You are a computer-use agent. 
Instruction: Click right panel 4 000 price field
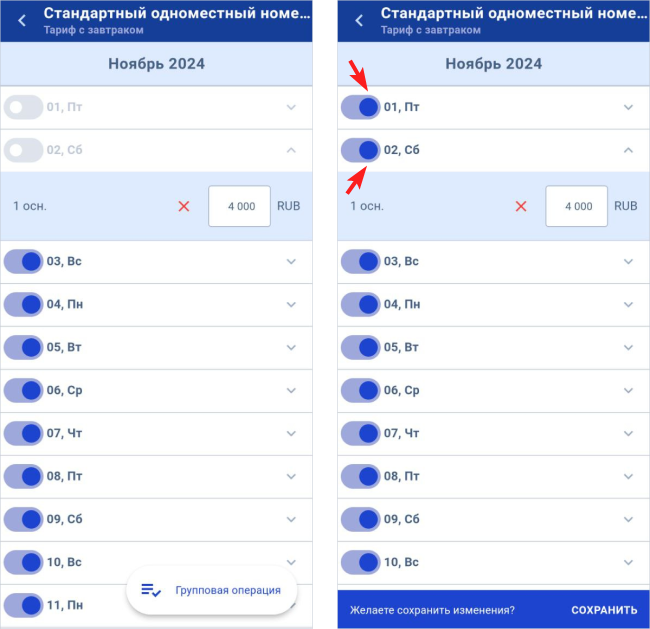pyautogui.click(x=577, y=206)
